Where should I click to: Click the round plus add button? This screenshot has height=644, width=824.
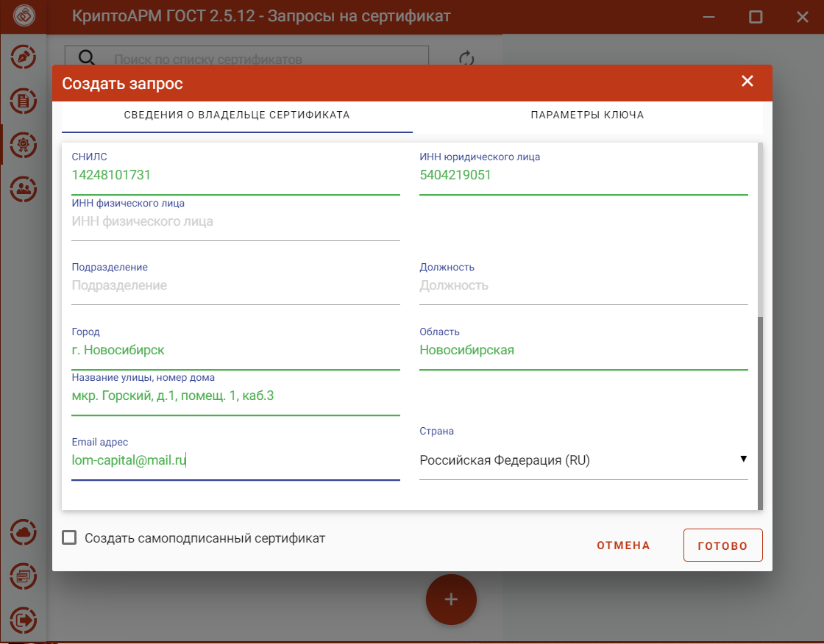pos(451,599)
